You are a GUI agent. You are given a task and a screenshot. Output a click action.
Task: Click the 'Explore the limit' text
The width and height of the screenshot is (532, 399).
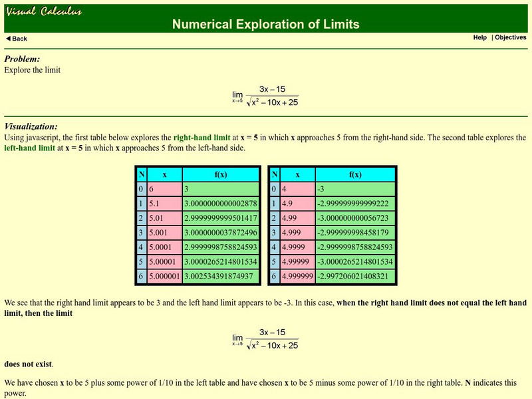click(x=32, y=70)
